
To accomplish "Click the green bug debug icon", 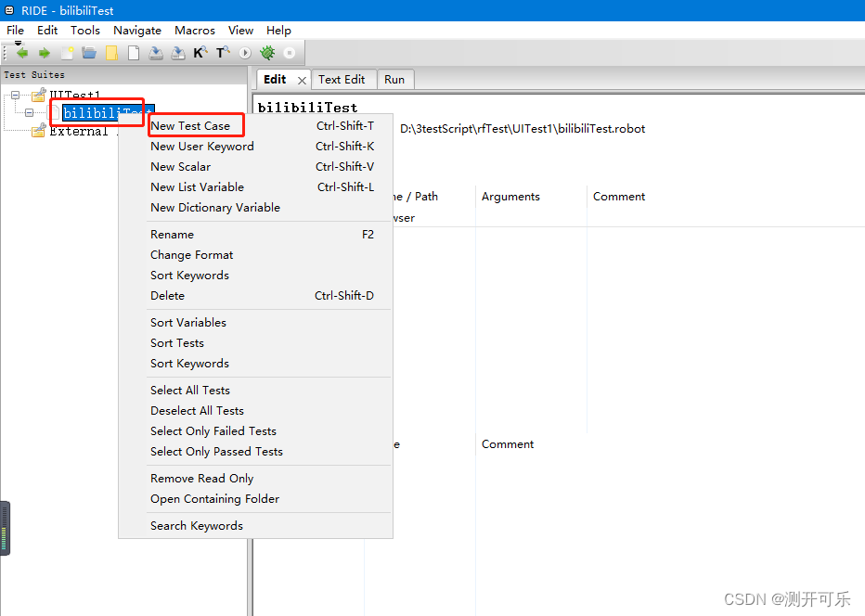I will (267, 53).
